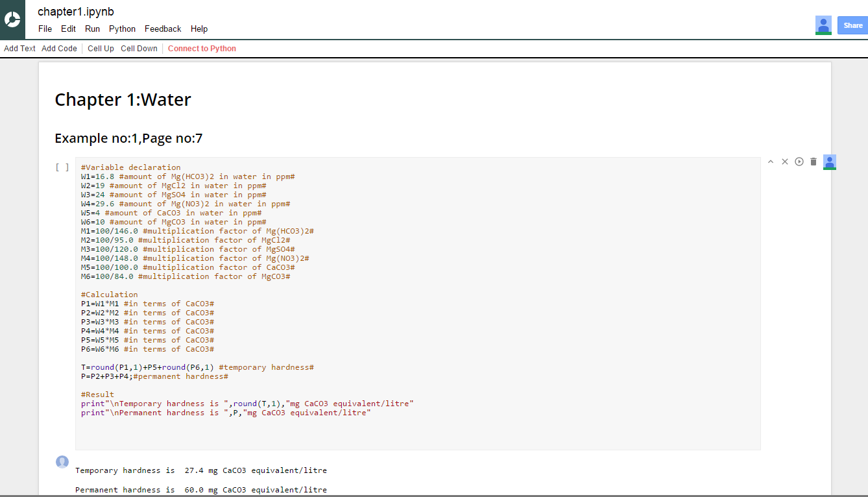The height and width of the screenshot is (497, 868).
Task: Collapse the cell with the up chevron
Action: tap(771, 162)
